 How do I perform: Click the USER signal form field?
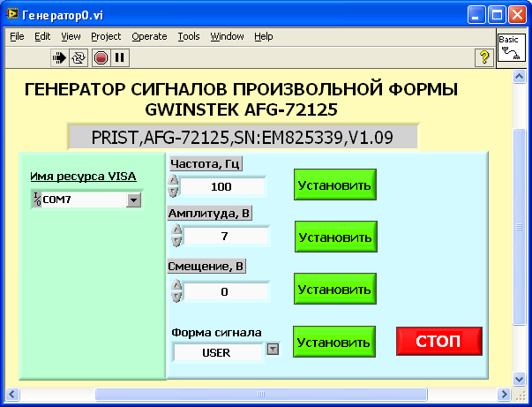click(x=218, y=352)
